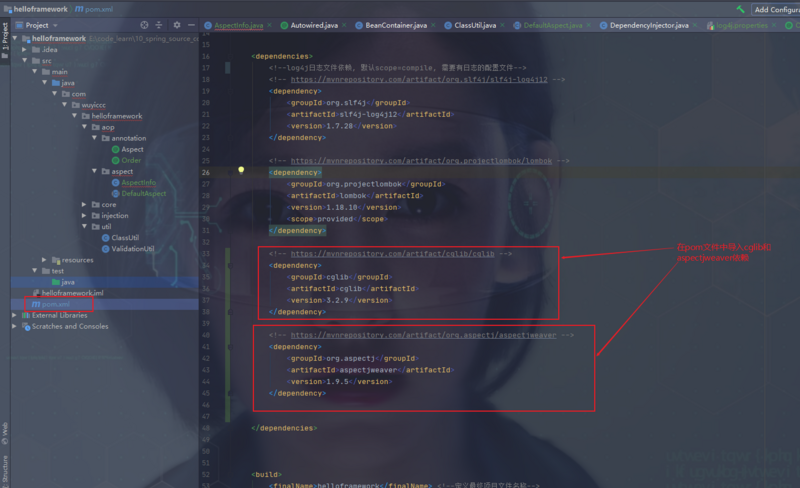Select the wuyiccc package
The image size is (800, 488).
[x=89, y=105]
